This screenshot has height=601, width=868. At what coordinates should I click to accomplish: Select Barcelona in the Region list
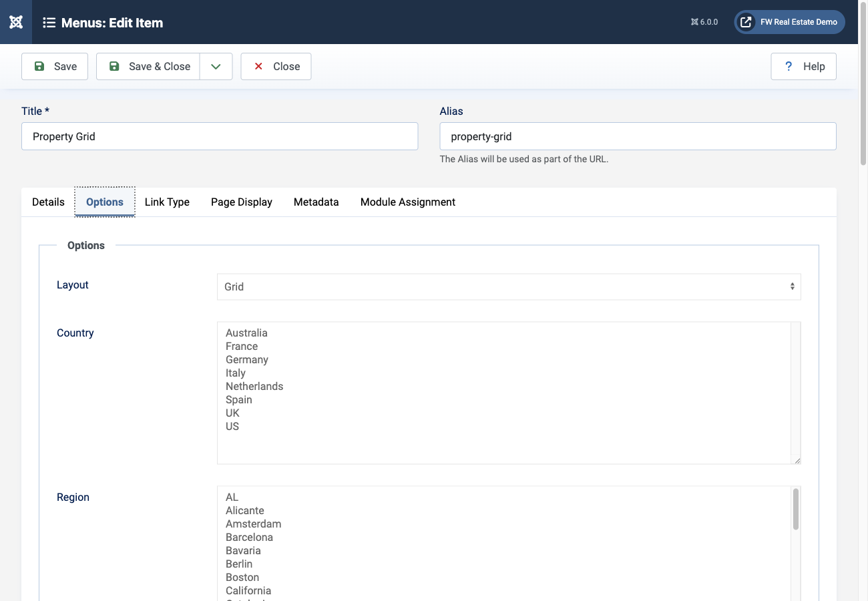[249, 537]
